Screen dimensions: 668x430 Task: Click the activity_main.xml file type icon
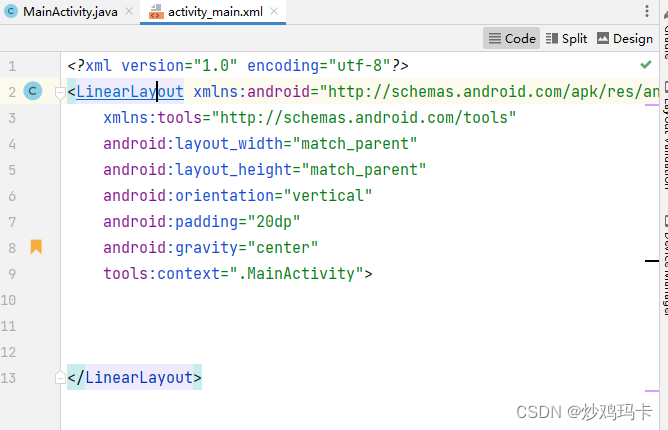coord(156,12)
